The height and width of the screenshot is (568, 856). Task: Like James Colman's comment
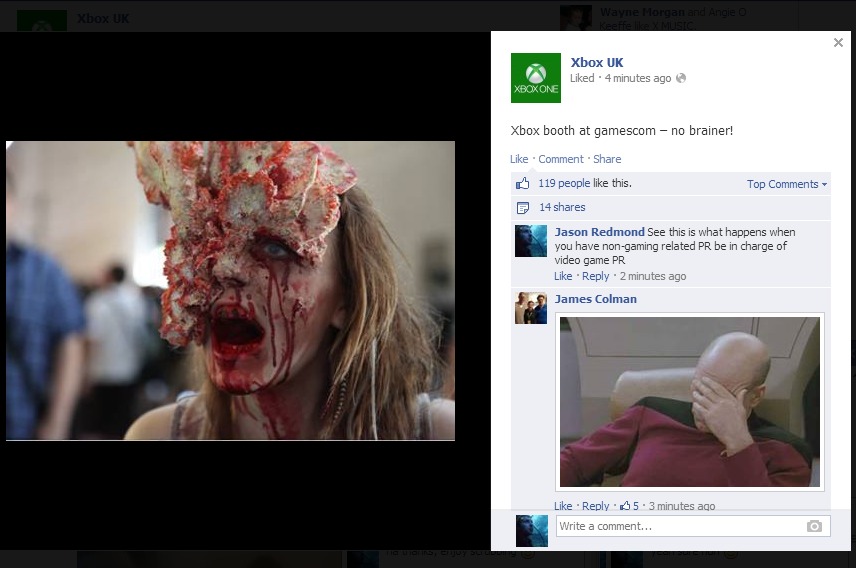tap(563, 506)
